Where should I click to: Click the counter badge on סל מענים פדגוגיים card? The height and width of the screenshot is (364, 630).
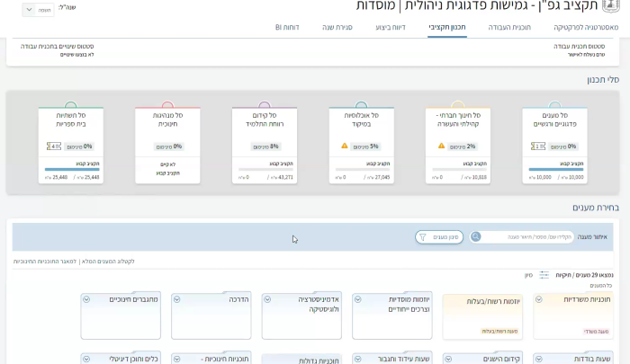538,146
